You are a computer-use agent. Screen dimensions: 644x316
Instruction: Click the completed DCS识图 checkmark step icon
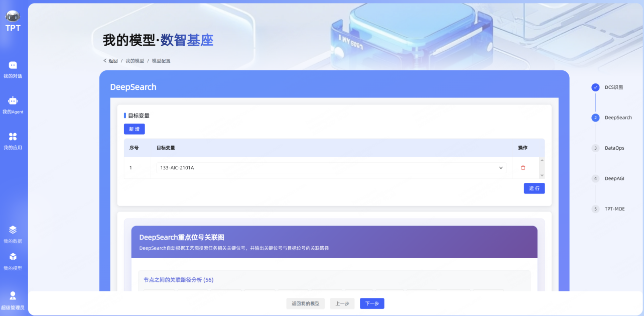tap(595, 87)
